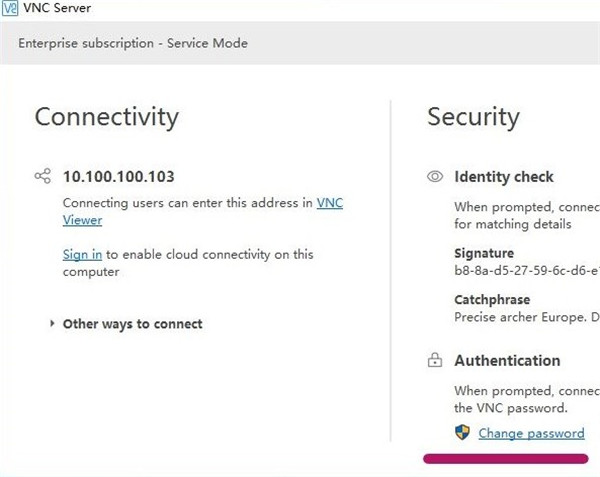Click the Enterprise subscription - Service Mode banner

(x=131, y=43)
